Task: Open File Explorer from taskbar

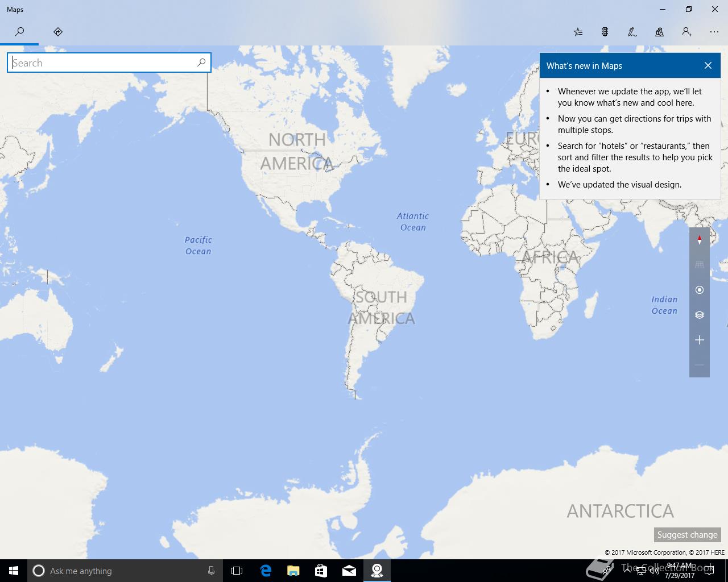Action: tap(293, 571)
